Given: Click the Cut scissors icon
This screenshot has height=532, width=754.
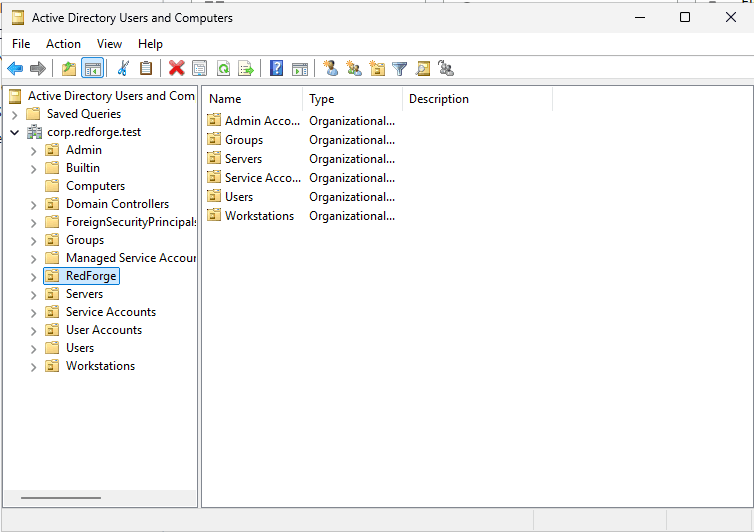Looking at the screenshot, I should pos(123,68).
